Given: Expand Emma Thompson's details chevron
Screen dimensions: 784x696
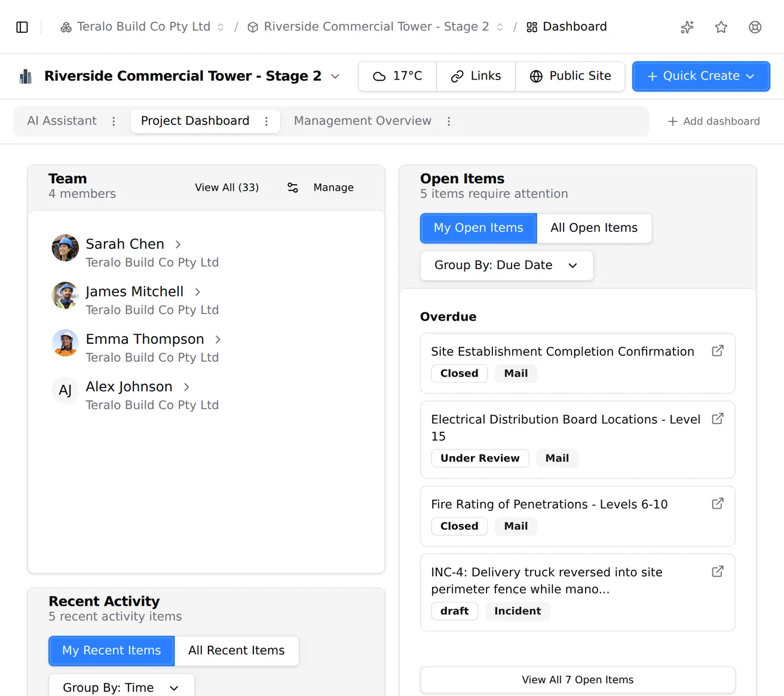Looking at the screenshot, I should tap(218, 340).
